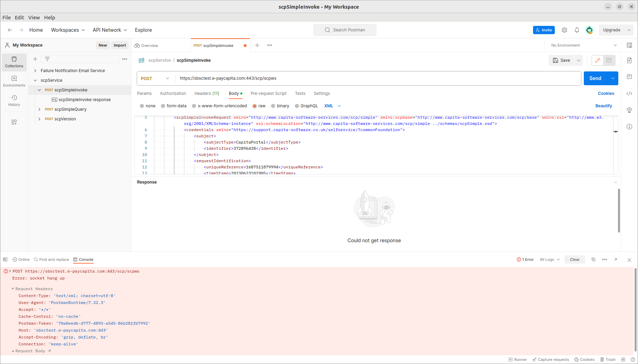Open the user avatar icon
The height and width of the screenshot is (364, 638).
tap(589, 30)
